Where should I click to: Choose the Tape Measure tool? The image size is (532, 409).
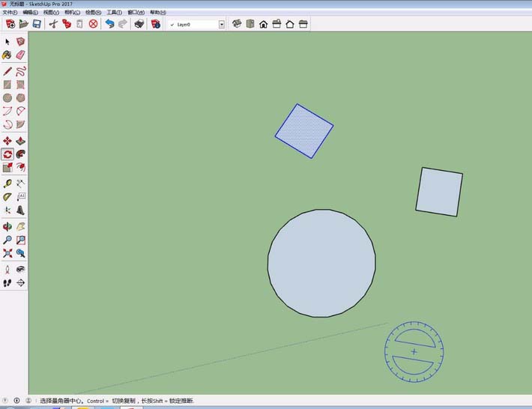7,184
